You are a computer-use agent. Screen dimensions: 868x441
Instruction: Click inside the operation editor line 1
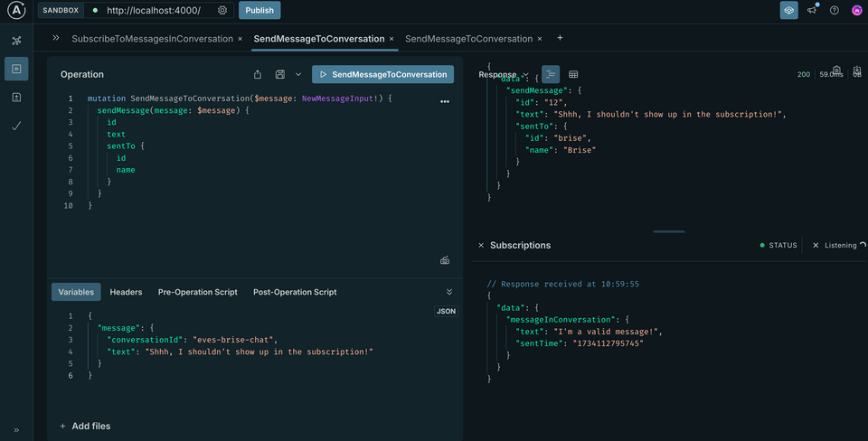tap(240, 99)
